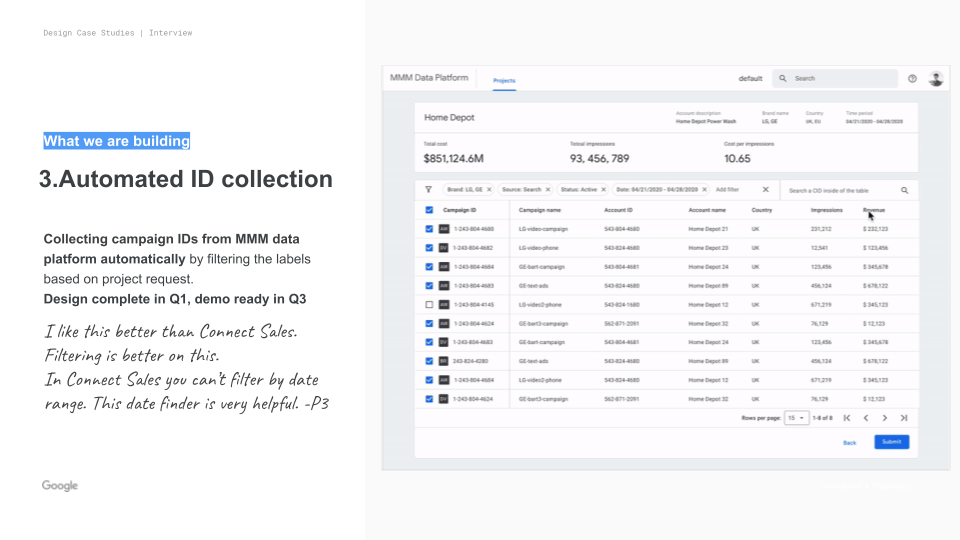The width and height of the screenshot is (960, 540).
Task: Sort by the Account ID column header
Action: click(x=618, y=210)
